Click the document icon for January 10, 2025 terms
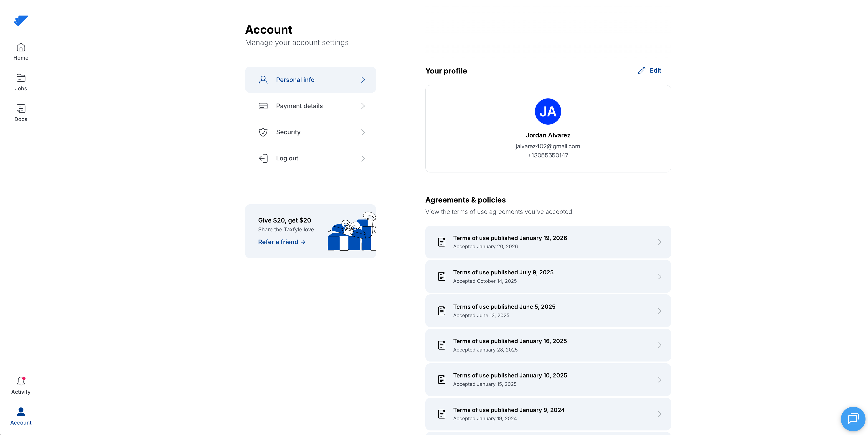Viewport: 868px width, 435px height. tap(442, 379)
